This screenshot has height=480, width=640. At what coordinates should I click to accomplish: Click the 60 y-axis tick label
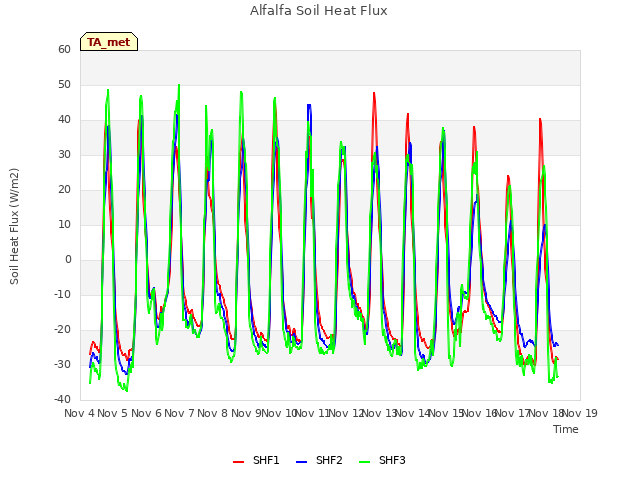pyautogui.click(x=64, y=49)
